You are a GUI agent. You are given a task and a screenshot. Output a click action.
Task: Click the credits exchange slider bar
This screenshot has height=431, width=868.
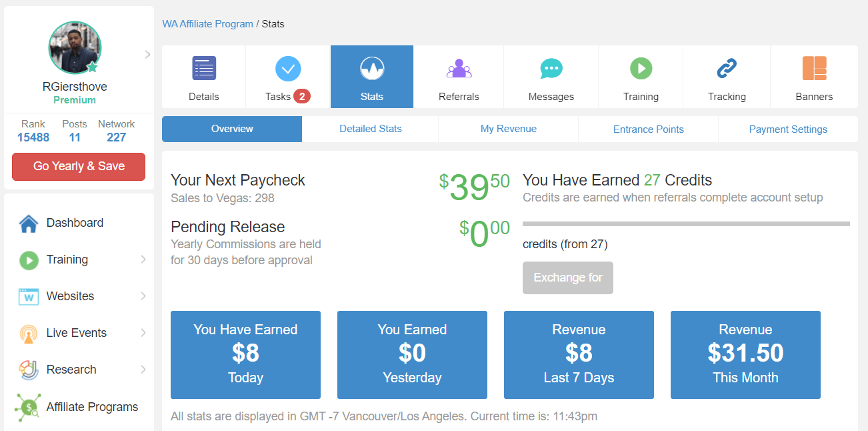686,224
